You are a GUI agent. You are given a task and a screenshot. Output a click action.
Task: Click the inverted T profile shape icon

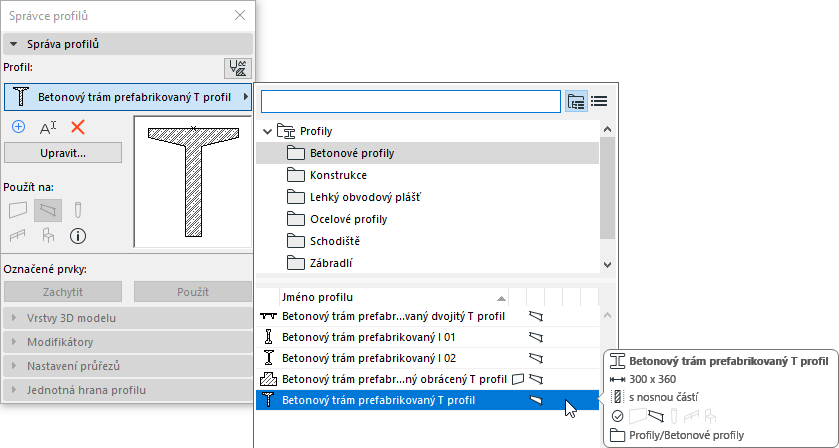tap(268, 379)
